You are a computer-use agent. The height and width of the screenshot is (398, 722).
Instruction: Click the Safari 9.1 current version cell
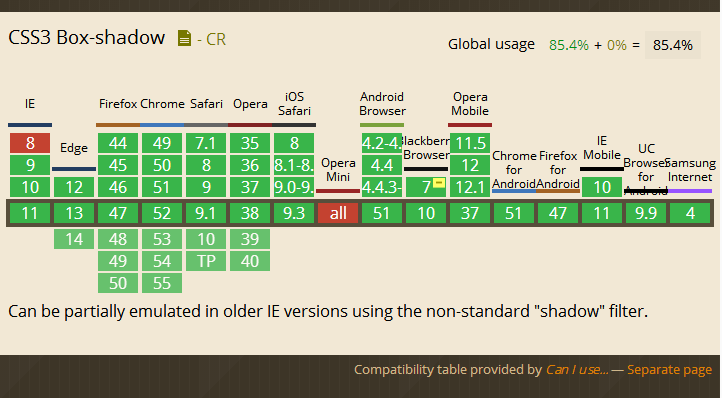(x=206, y=213)
